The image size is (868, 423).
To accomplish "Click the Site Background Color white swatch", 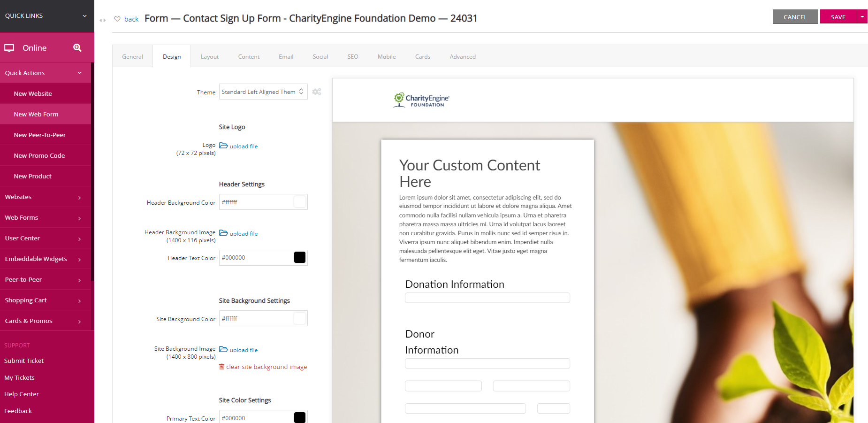I will [300, 318].
